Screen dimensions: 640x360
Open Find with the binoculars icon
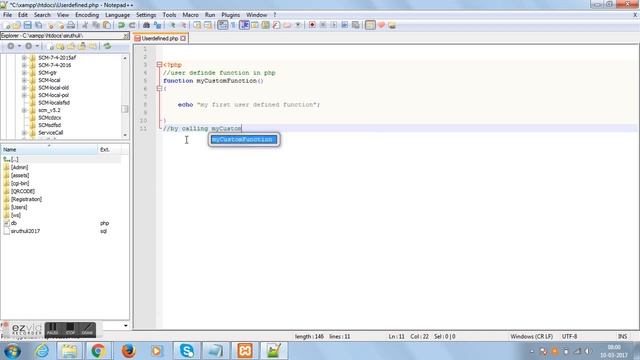146,25
